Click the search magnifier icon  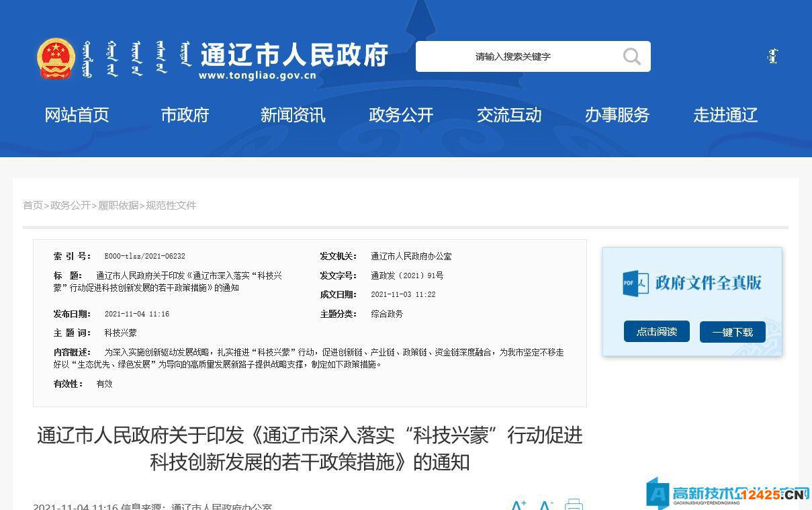tap(630, 56)
